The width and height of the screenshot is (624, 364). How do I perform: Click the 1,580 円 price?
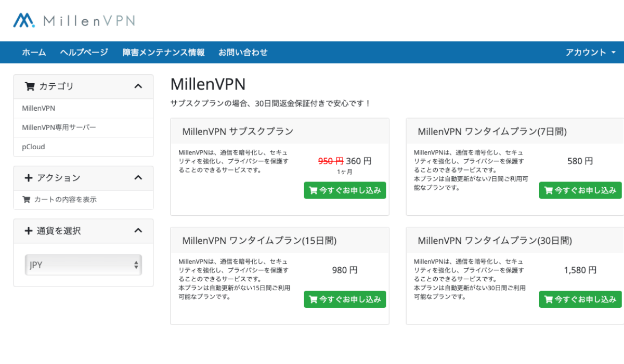(580, 270)
